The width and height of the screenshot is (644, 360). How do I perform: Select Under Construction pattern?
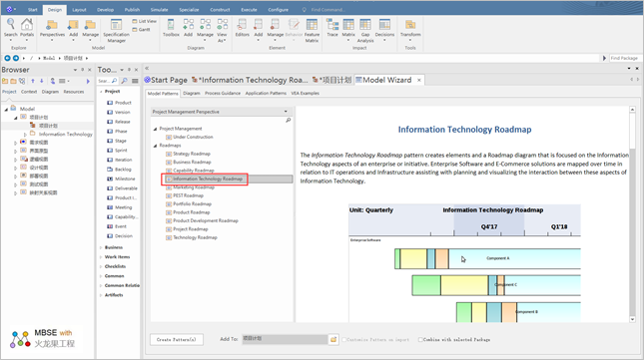(190, 137)
